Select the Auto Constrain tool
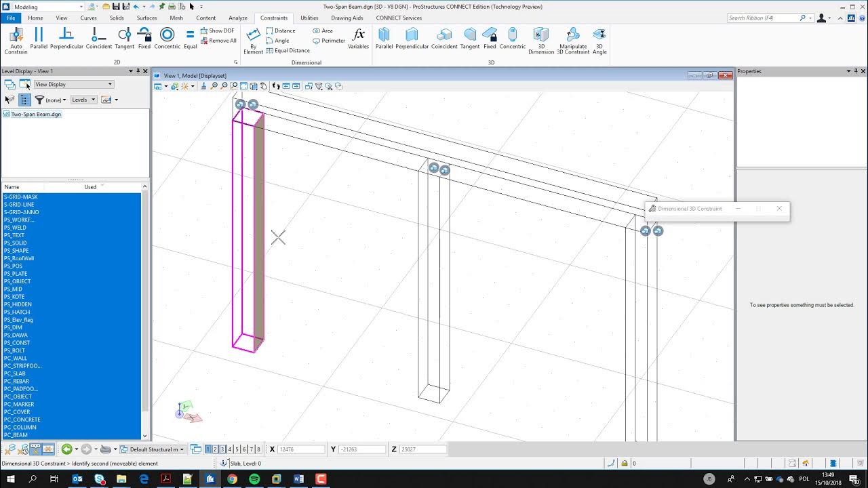868x488 pixels. click(x=16, y=41)
